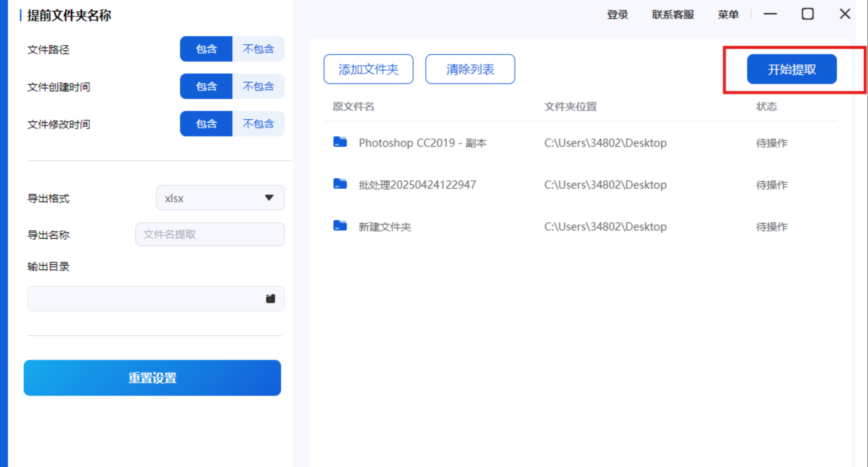Click path cell of 新建文件夹 row

[x=605, y=226]
